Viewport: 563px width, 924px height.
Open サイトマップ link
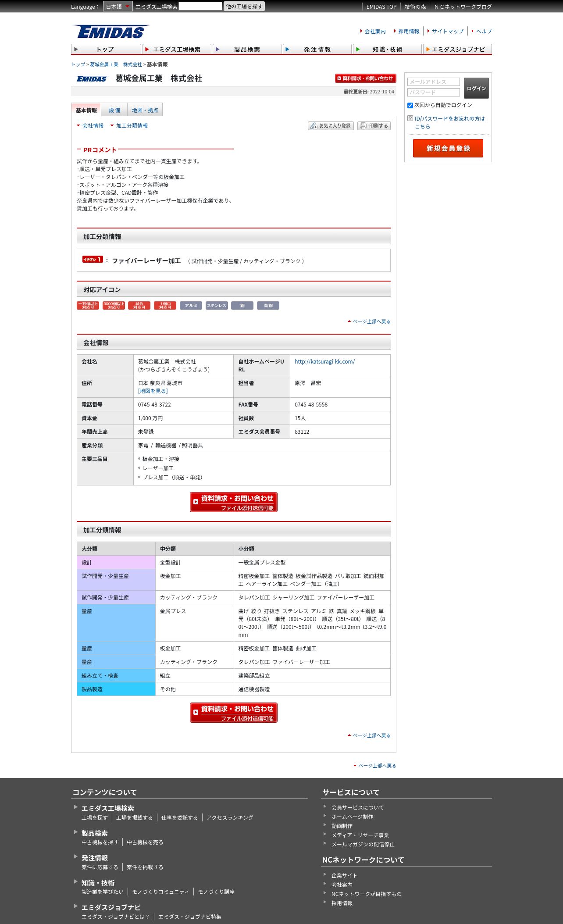447,32
